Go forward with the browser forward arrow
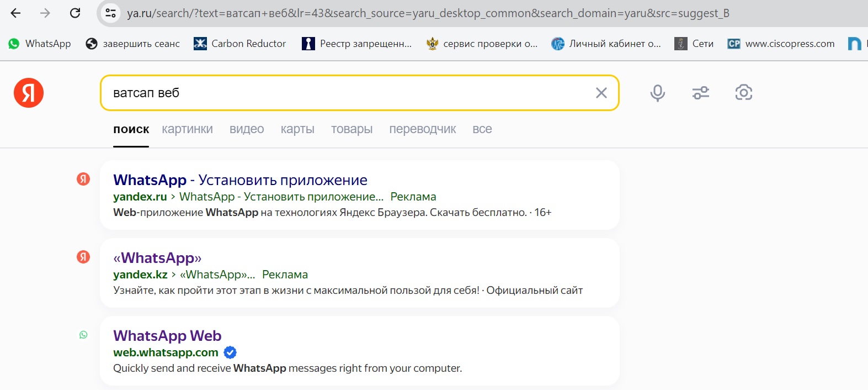Viewport: 868px width, 390px height. [x=45, y=13]
